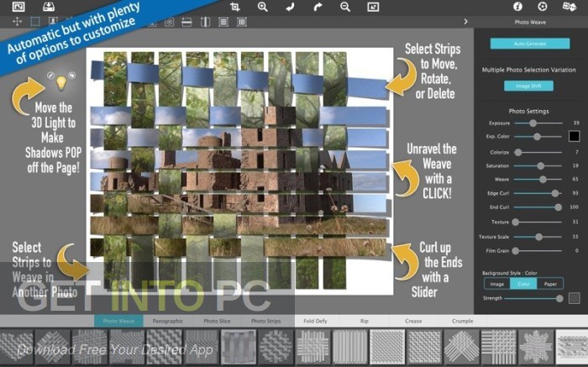Switch to Fold Defy tab
Image resolution: width=588 pixels, height=367 pixels.
(315, 321)
